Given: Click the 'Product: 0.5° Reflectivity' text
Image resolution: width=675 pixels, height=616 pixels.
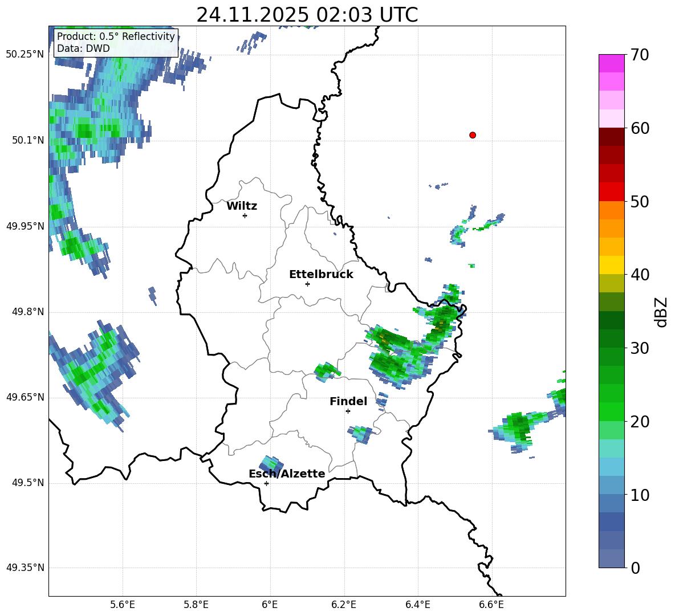Looking at the screenshot, I should click(116, 36).
